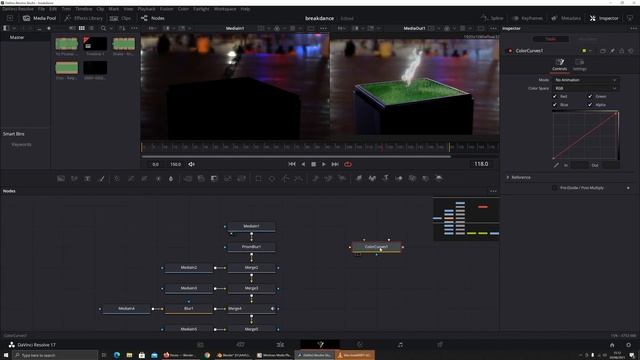Uncheck the Green channel checkbox
This screenshot has width=640, height=360.
coord(590,96)
